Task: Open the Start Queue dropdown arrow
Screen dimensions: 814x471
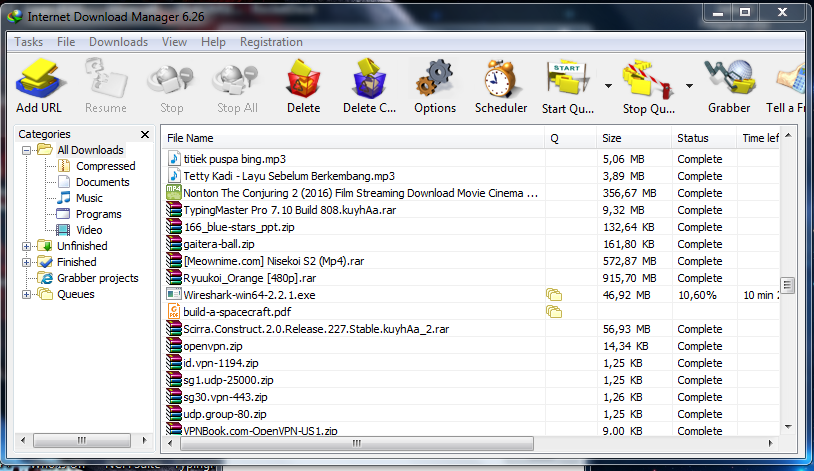Action: point(608,86)
